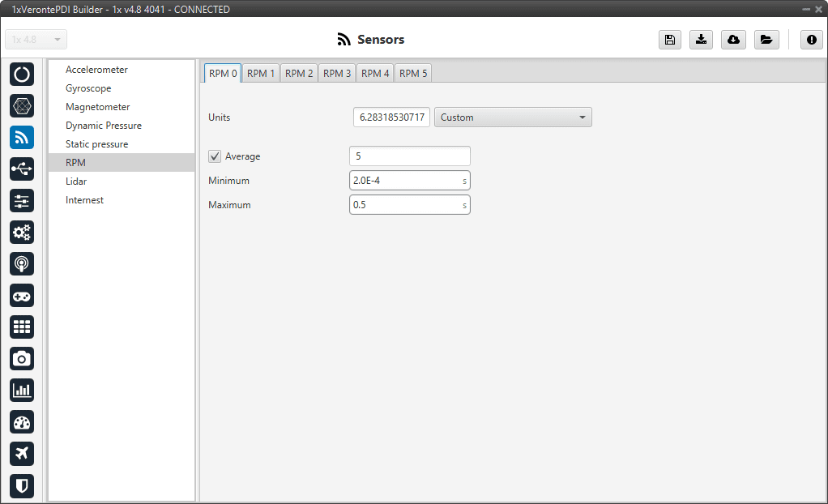Open the USB connections sidebar icon
This screenshot has height=504, width=828.
22,169
